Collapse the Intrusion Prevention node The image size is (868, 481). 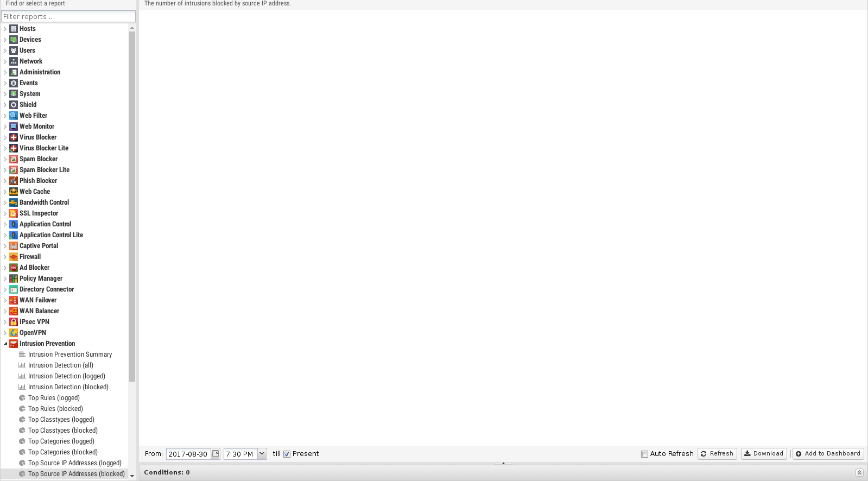click(5, 344)
